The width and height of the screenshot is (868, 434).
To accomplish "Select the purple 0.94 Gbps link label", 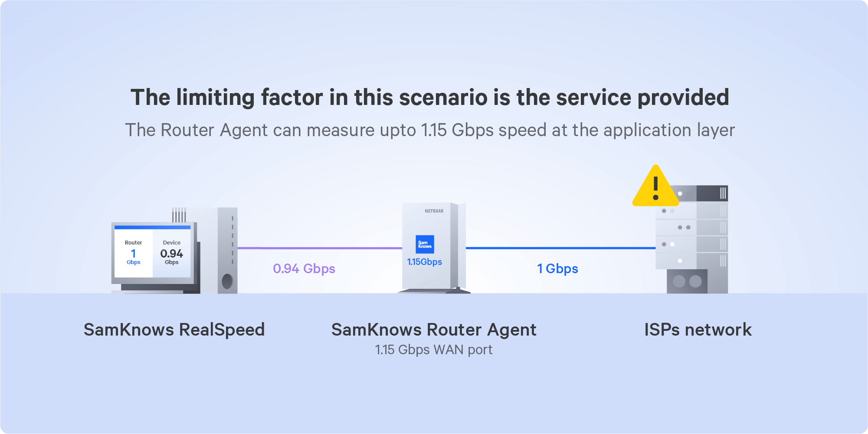I will (x=304, y=269).
